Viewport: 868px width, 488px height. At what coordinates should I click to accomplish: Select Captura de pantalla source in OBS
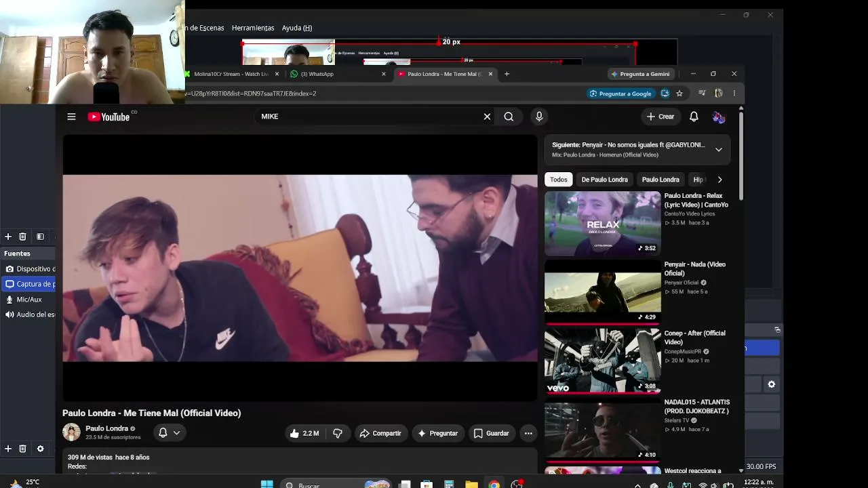[30, 284]
